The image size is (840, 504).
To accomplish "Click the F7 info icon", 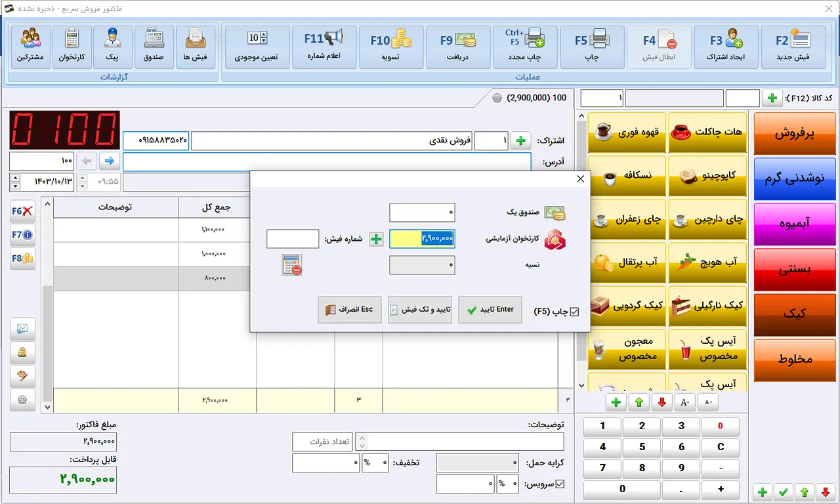I will (x=22, y=235).
